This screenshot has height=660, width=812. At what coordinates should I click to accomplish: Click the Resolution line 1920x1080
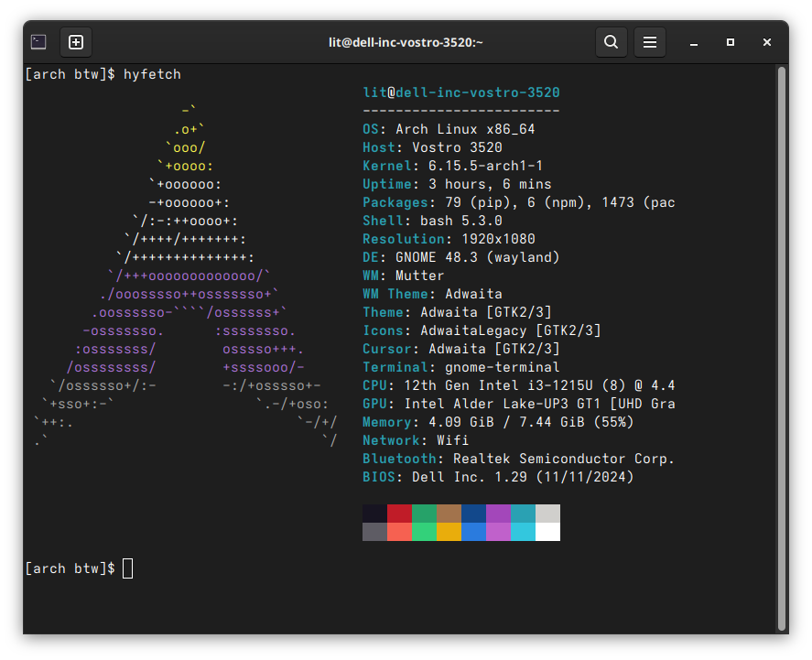(449, 239)
